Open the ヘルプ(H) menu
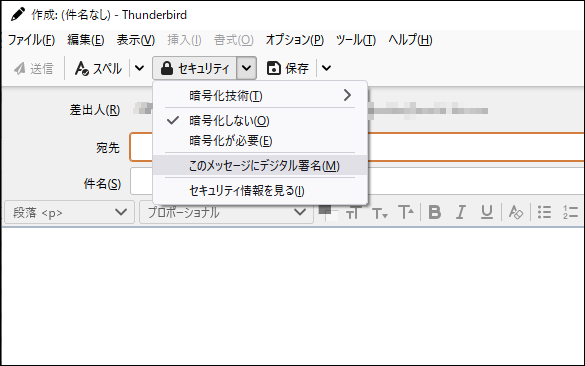 [x=410, y=40]
